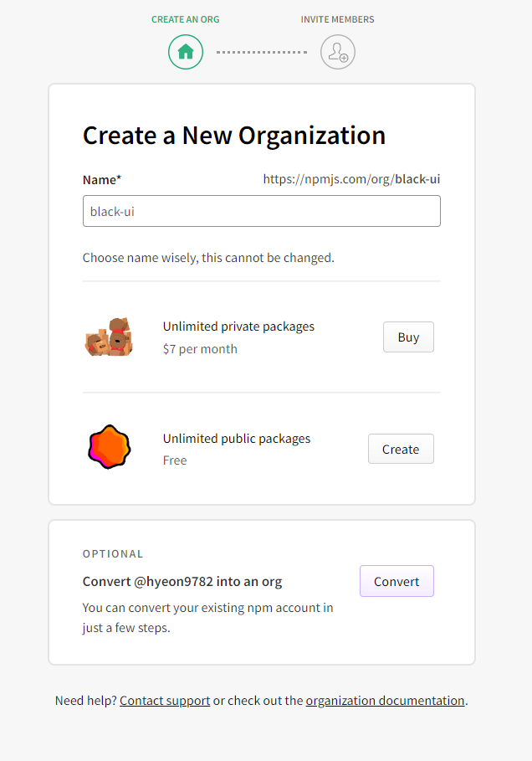
Task: Focus the organization Name input field
Action: click(261, 211)
